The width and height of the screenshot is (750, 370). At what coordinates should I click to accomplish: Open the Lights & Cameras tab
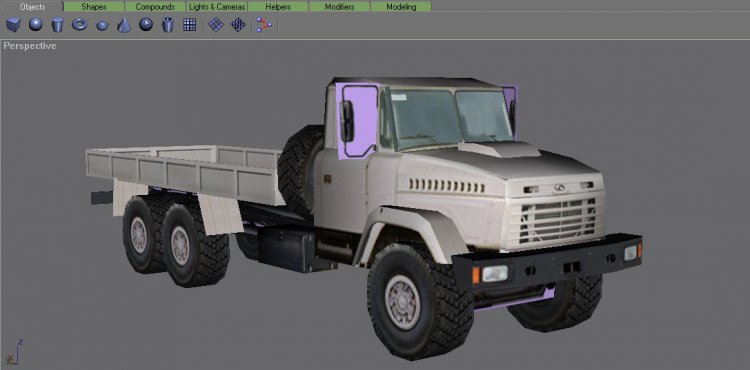point(217,7)
